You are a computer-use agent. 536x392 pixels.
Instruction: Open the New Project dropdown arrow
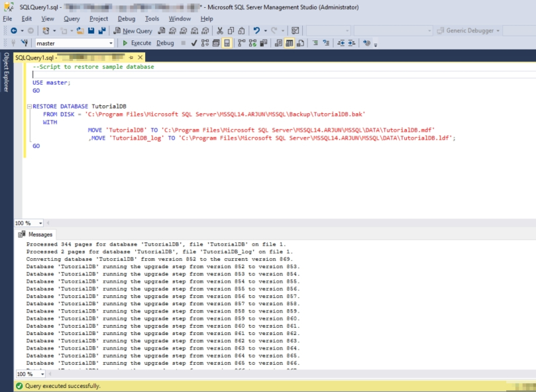coord(54,30)
